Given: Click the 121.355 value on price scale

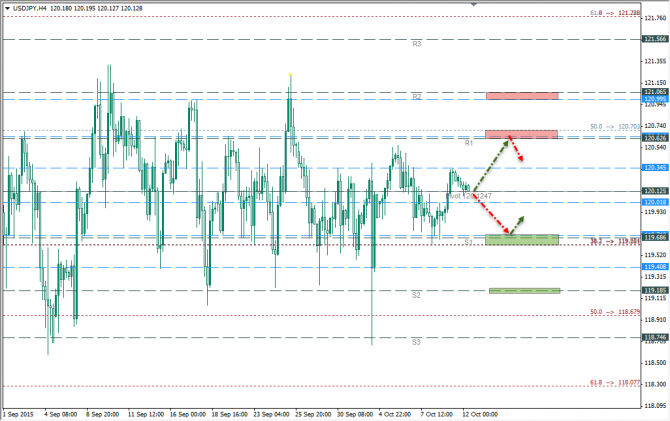Looking at the screenshot, I should [655, 61].
